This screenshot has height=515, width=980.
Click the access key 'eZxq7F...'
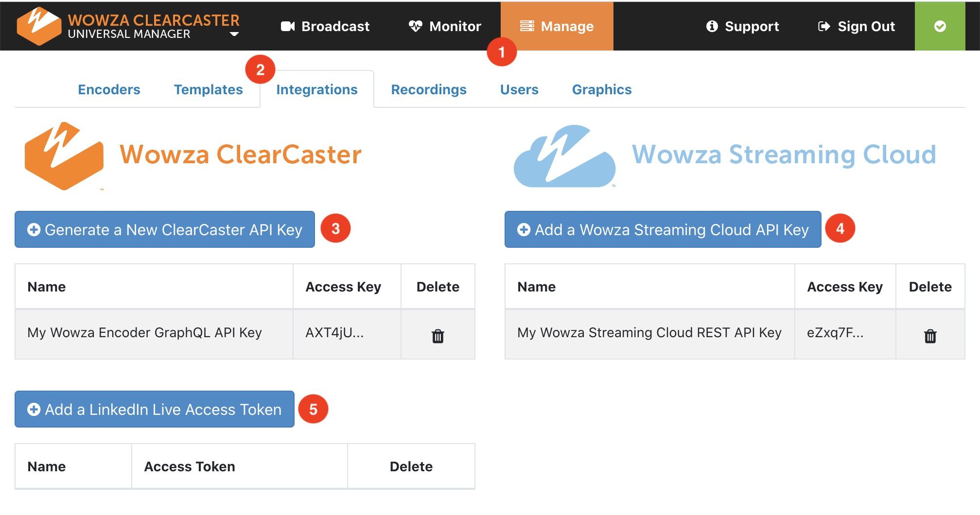tap(835, 333)
